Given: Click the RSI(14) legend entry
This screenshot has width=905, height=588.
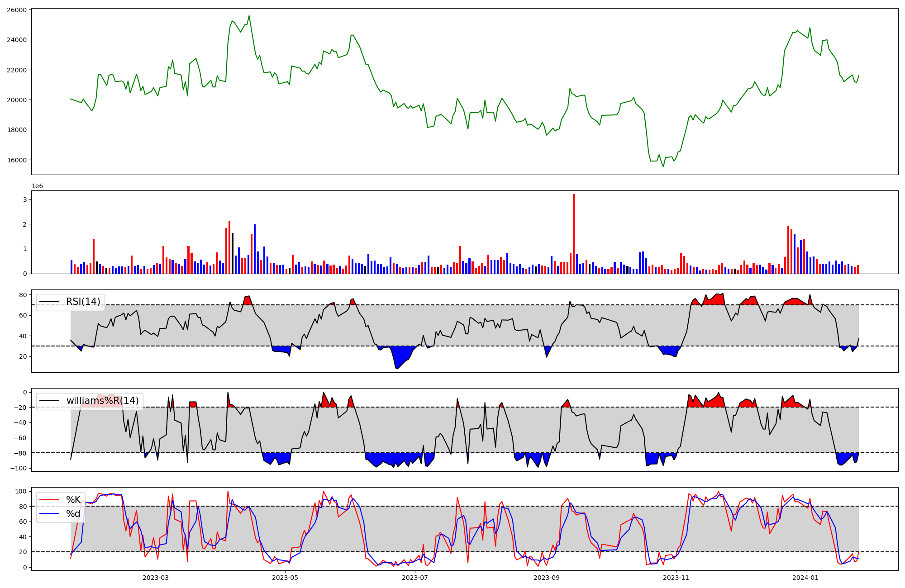Looking at the screenshot, I should [83, 302].
